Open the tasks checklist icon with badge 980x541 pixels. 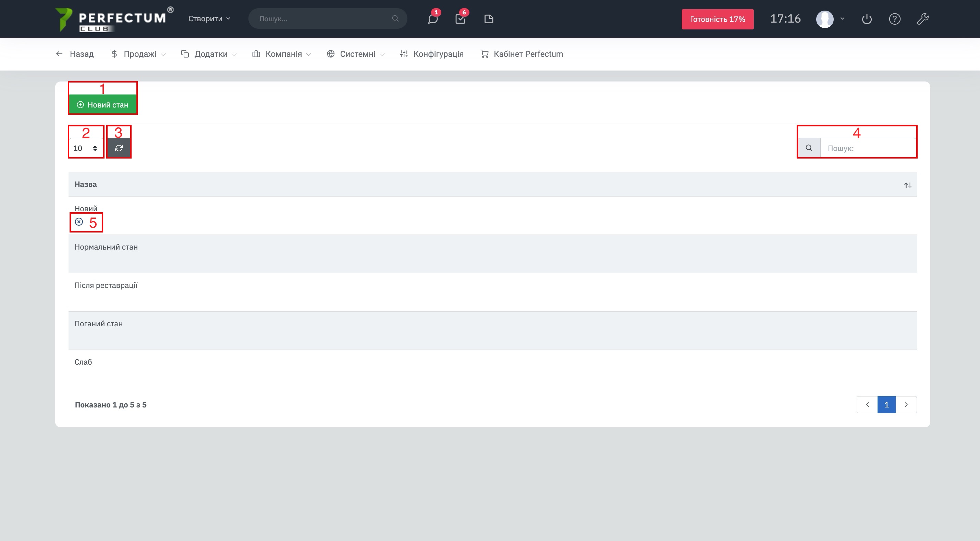[x=460, y=19]
